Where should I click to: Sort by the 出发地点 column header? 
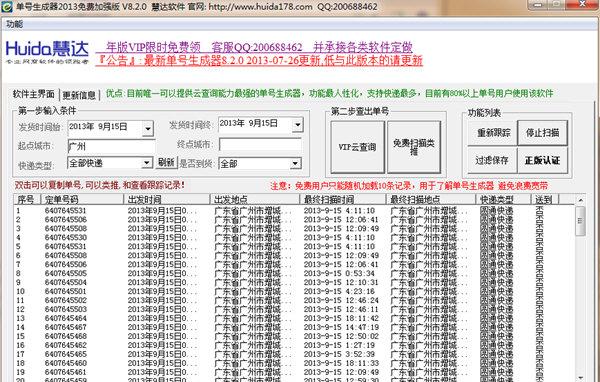pyautogui.click(x=255, y=199)
